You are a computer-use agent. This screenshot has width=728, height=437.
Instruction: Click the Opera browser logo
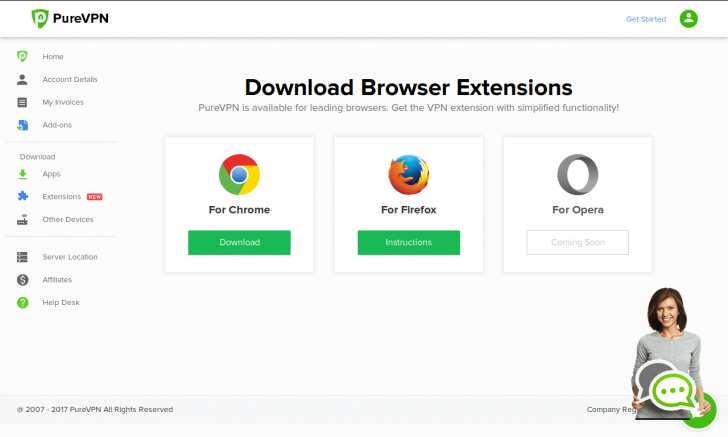[578, 175]
